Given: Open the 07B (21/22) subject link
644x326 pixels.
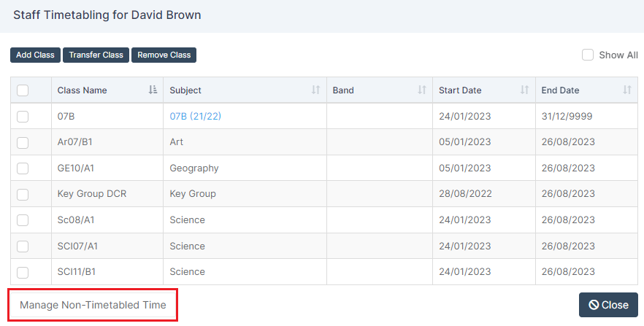Looking at the screenshot, I should tap(196, 116).
